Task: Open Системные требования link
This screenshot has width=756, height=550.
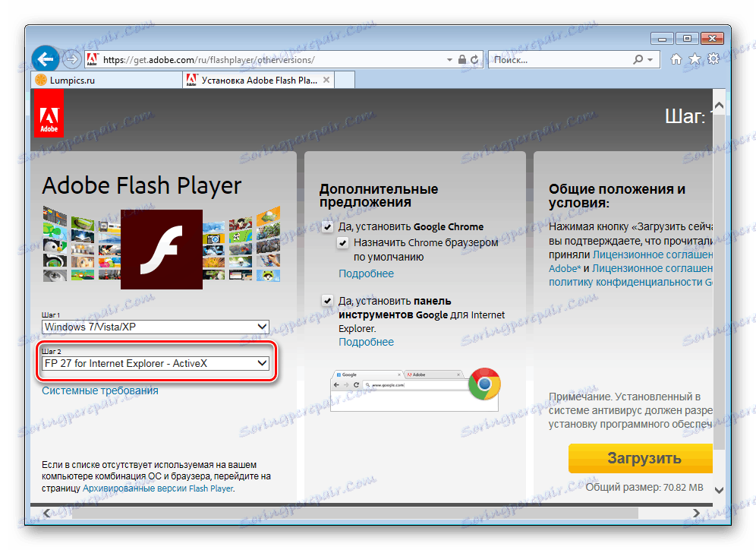Action: pos(99,390)
